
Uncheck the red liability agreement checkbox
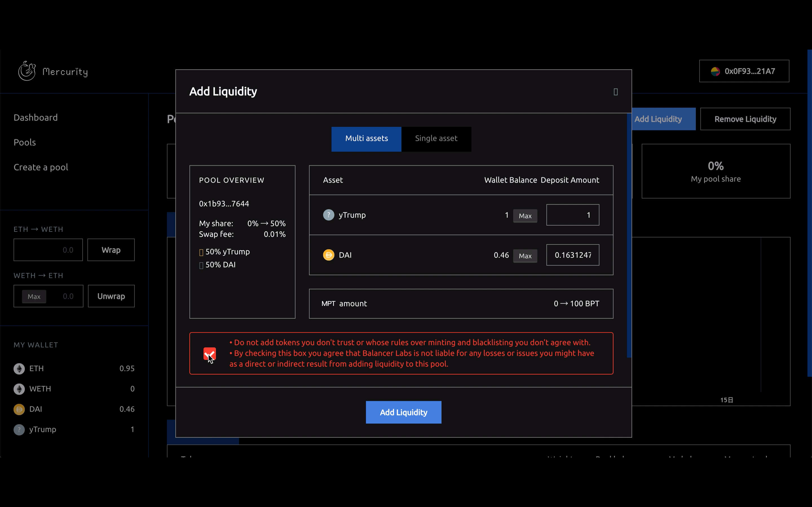pyautogui.click(x=210, y=353)
